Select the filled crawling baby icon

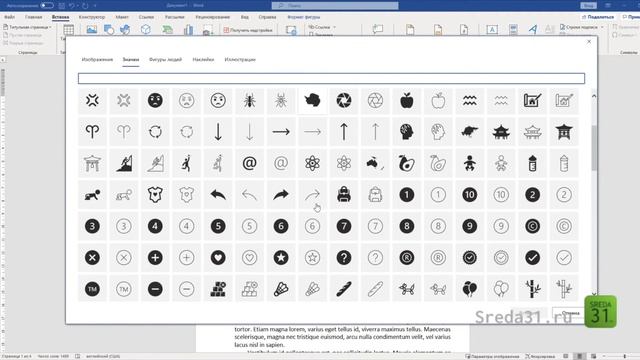(x=92, y=195)
